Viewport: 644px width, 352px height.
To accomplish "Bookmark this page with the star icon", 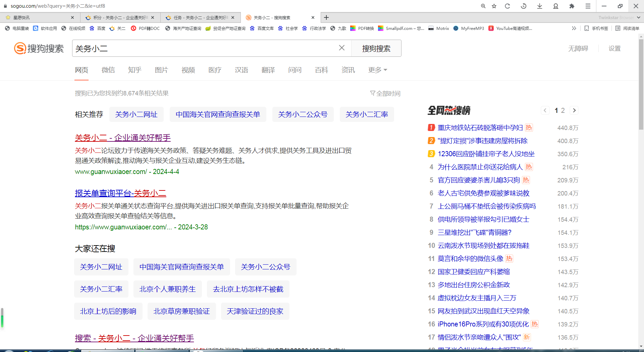I will click(494, 6).
